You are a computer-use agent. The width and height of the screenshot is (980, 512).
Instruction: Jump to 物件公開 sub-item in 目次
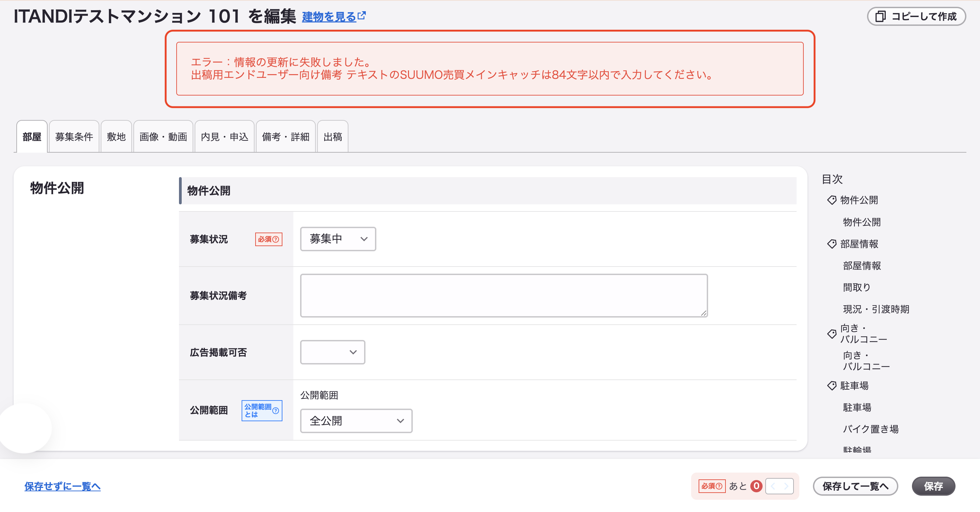(862, 222)
